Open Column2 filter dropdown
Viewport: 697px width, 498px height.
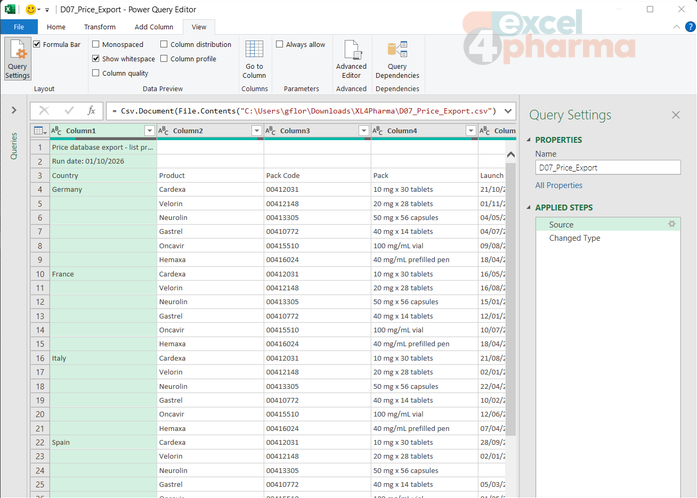click(x=256, y=131)
